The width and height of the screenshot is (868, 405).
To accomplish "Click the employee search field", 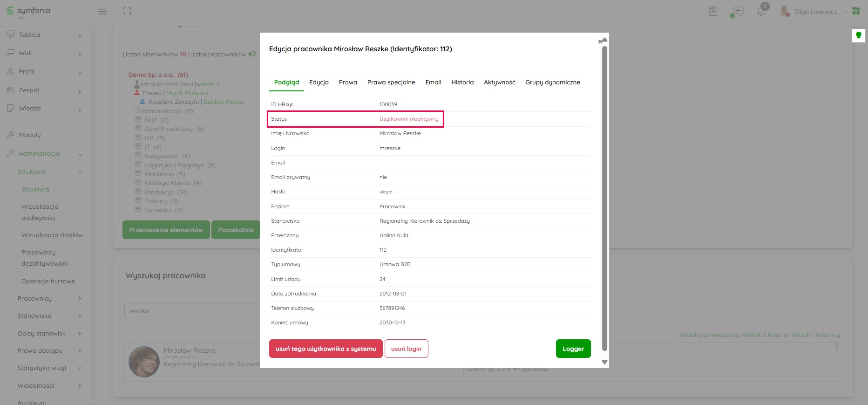I will [192, 311].
